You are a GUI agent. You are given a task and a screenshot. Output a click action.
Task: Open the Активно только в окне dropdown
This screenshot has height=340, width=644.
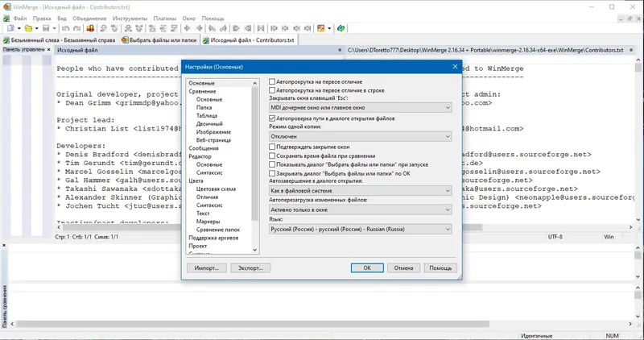point(360,209)
